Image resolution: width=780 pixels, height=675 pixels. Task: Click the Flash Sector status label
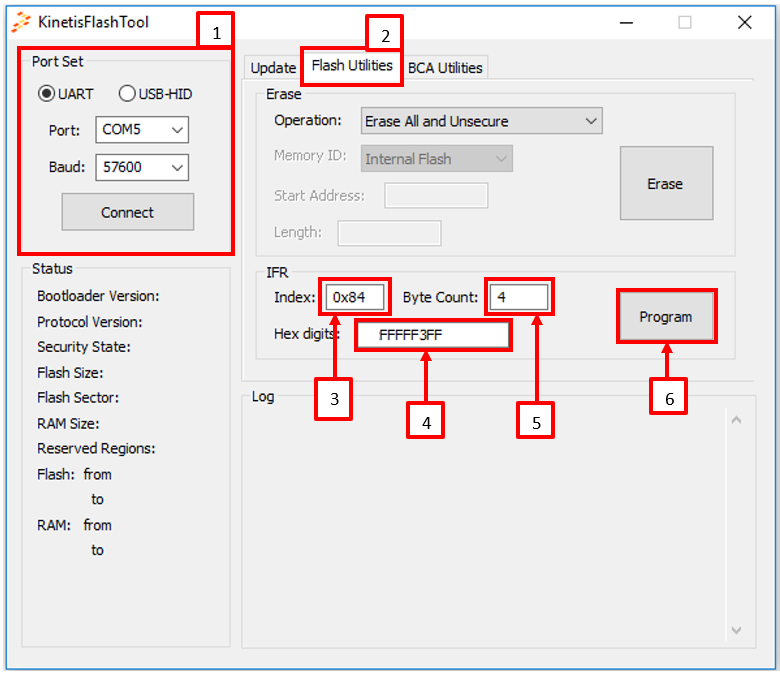(78, 397)
